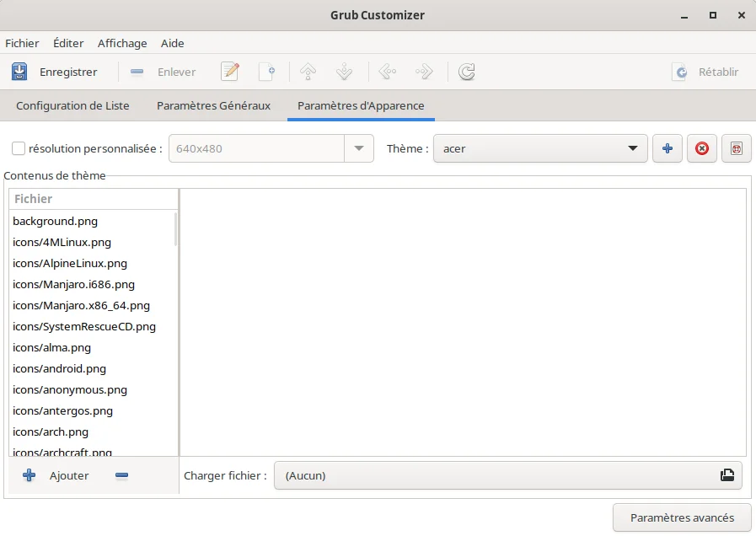Click the move left arrow icon

tap(387, 72)
